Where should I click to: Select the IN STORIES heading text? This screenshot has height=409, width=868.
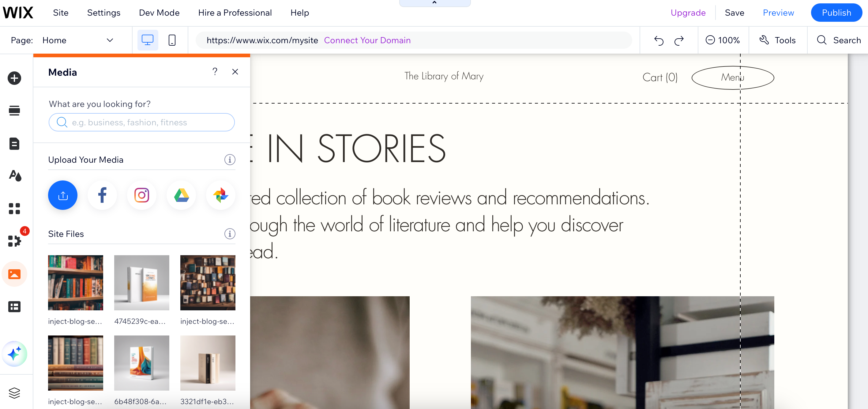pyautogui.click(x=348, y=148)
